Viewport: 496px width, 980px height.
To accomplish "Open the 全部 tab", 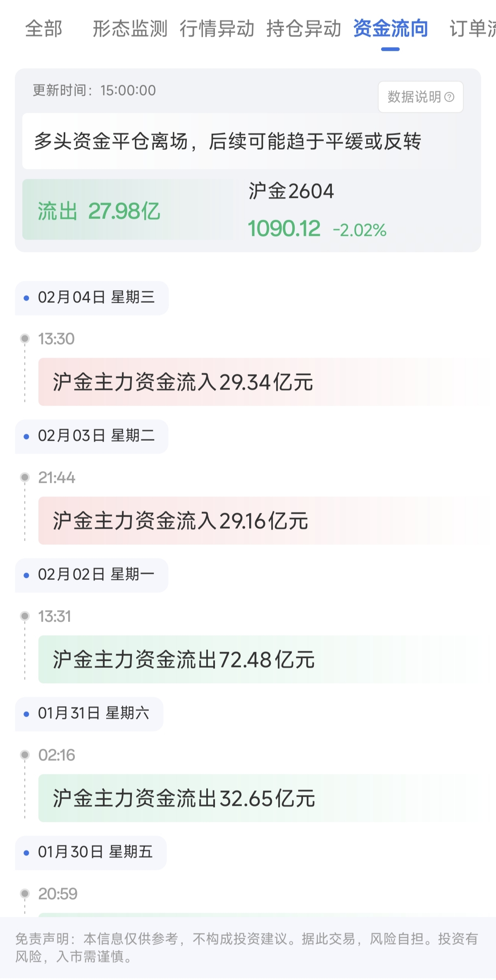I will [44, 29].
